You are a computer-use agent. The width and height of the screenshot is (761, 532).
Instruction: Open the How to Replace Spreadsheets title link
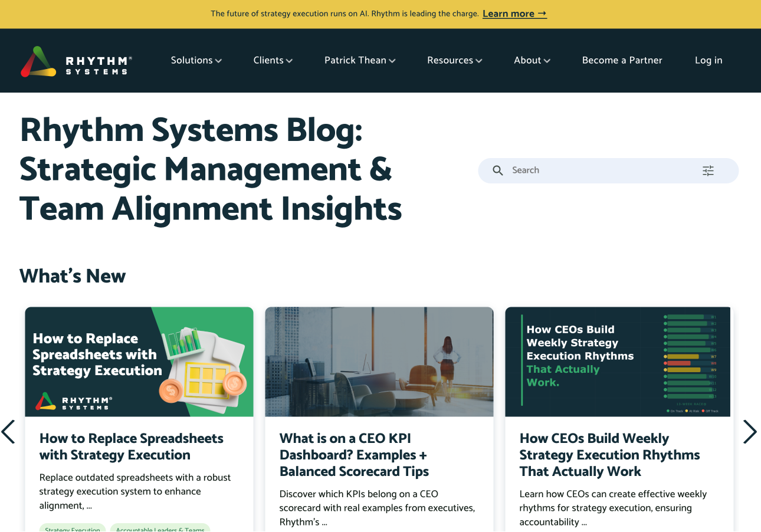tap(132, 446)
